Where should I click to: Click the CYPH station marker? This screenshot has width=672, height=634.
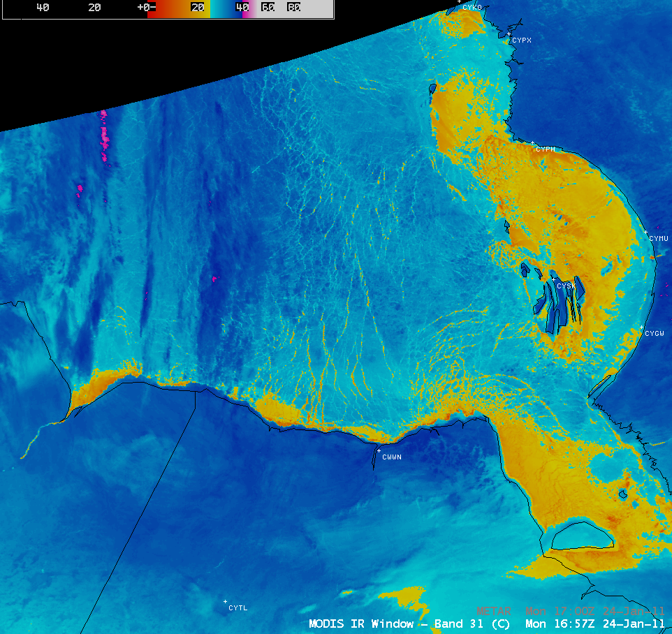tap(532, 143)
